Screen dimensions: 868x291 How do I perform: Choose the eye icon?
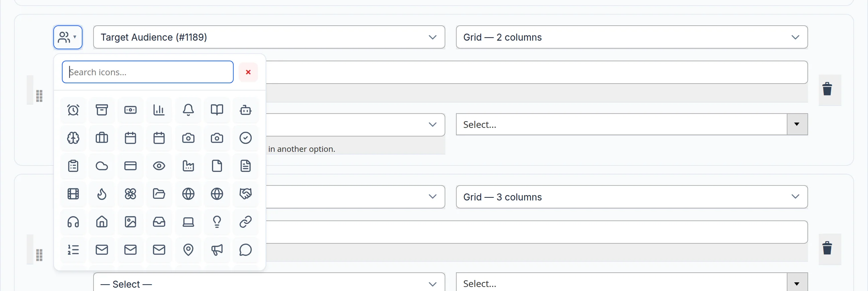(159, 166)
